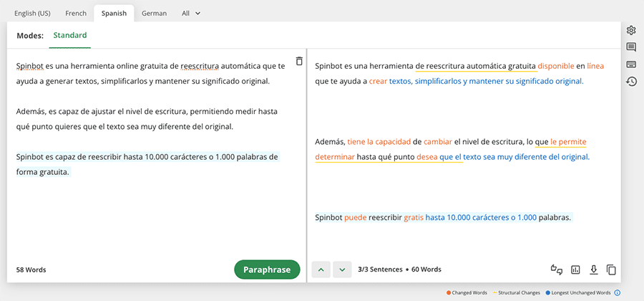Open the settings gear icon
This screenshot has height=301, width=644.
coord(631,30)
